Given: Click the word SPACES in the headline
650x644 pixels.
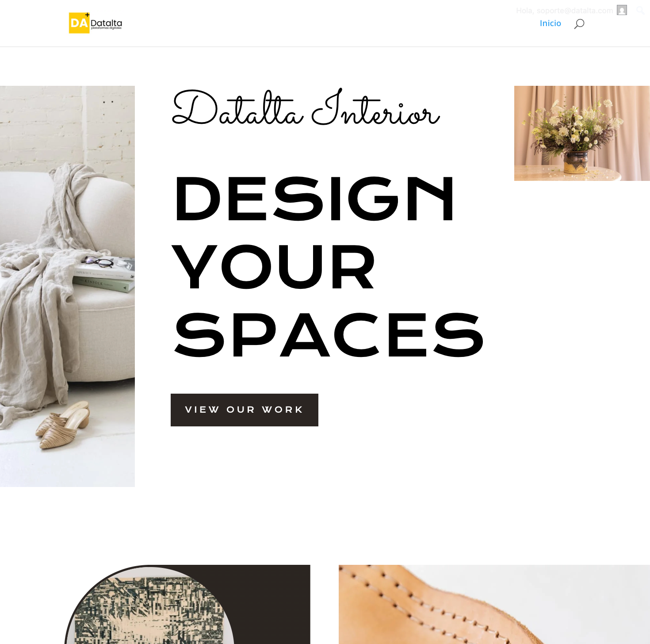Looking at the screenshot, I should click(x=329, y=335).
